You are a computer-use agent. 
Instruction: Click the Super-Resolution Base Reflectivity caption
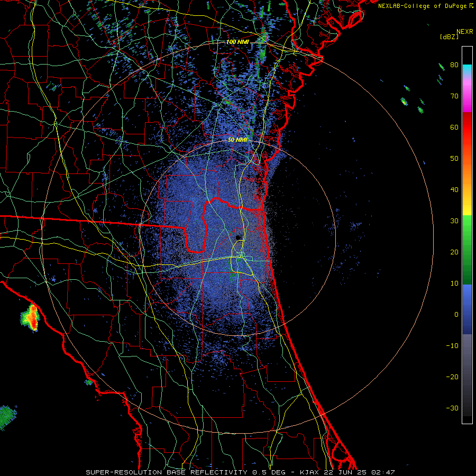pyautogui.click(x=240, y=472)
